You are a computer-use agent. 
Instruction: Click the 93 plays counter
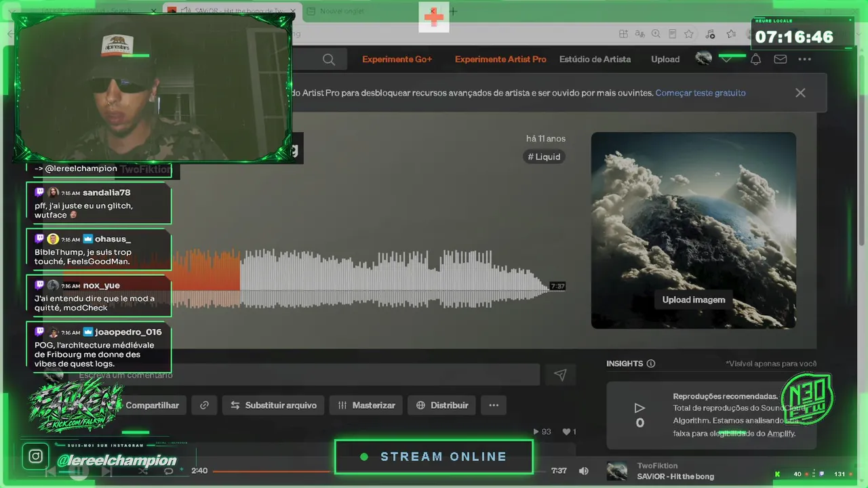pyautogui.click(x=542, y=432)
